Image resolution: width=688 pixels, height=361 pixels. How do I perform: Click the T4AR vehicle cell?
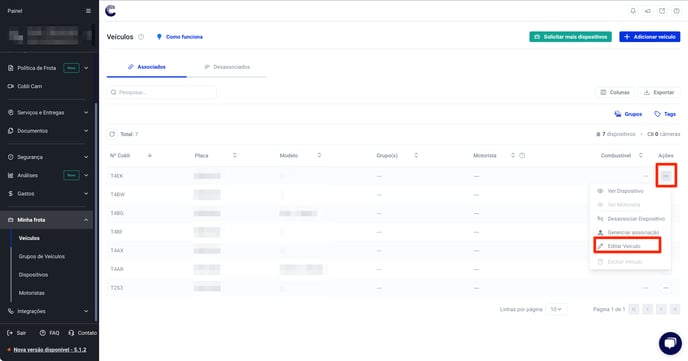click(117, 269)
